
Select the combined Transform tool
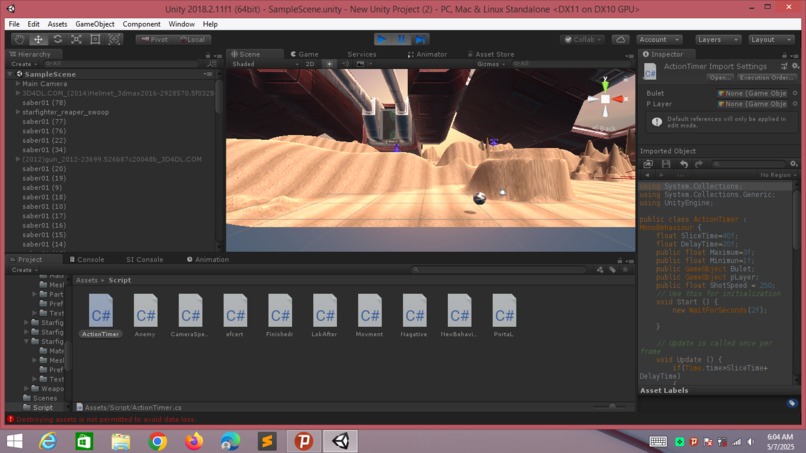pos(114,39)
